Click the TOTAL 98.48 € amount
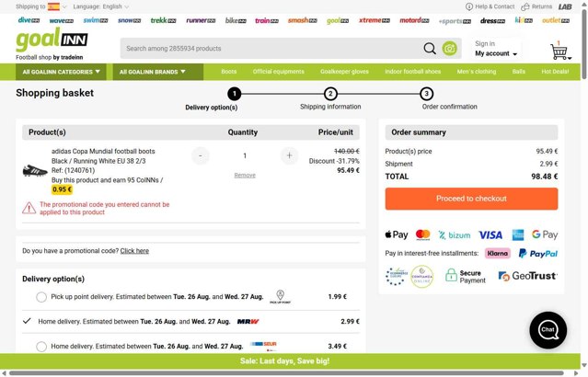 [544, 177]
